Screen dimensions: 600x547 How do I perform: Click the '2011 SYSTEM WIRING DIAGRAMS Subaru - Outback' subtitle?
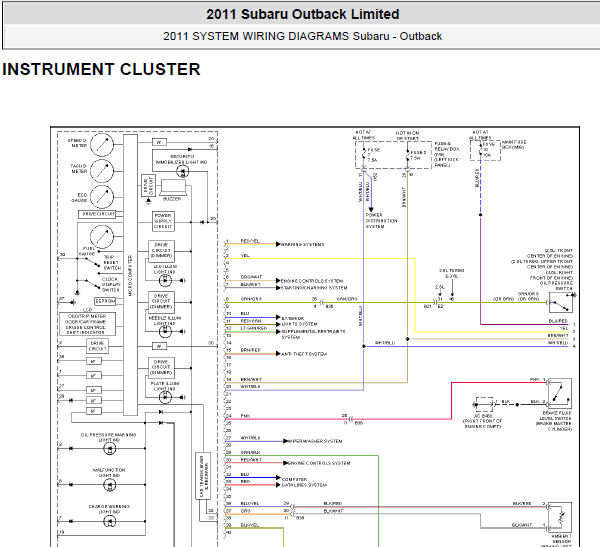[x=302, y=36]
